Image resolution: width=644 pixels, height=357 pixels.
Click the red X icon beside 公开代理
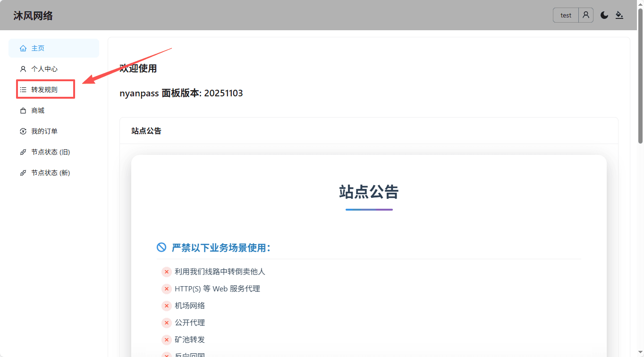pos(166,323)
